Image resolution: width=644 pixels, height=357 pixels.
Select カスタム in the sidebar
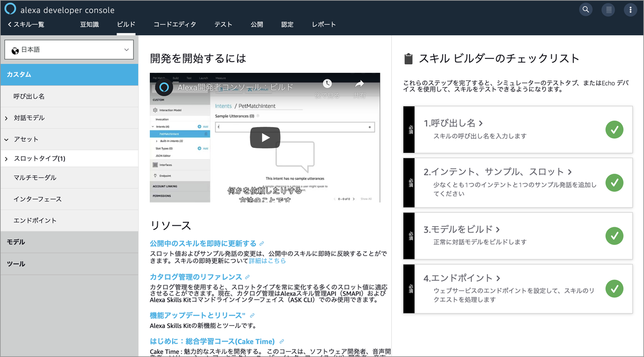coord(69,75)
